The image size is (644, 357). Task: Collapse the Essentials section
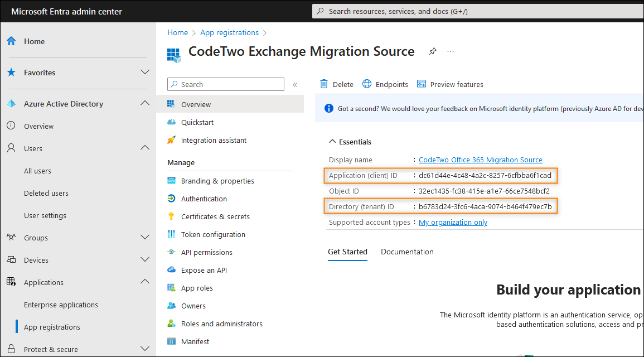pos(332,141)
